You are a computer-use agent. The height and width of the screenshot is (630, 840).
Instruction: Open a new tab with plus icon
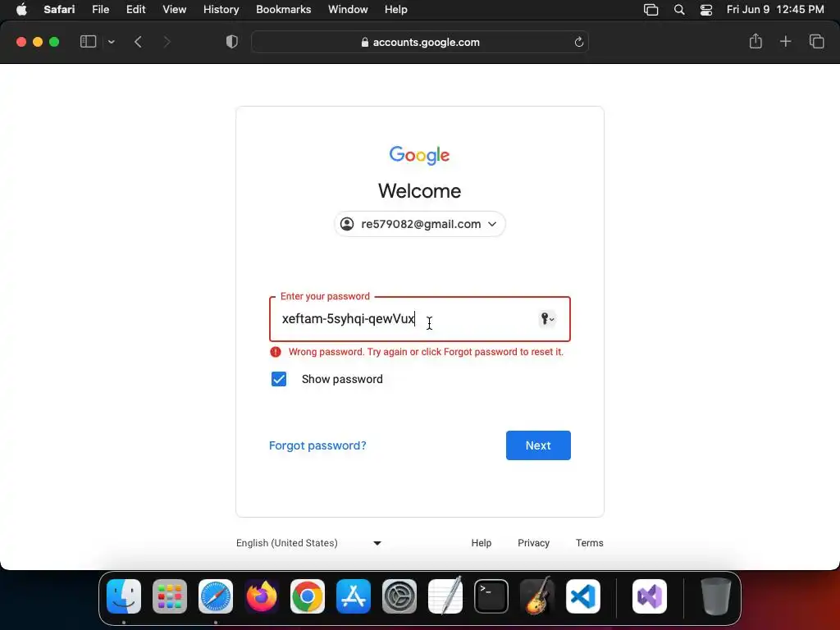(x=785, y=41)
